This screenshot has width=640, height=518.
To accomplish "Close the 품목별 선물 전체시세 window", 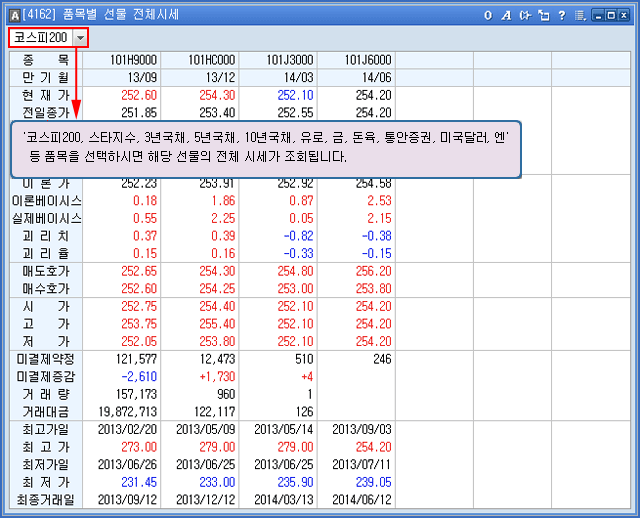I will 623,16.
